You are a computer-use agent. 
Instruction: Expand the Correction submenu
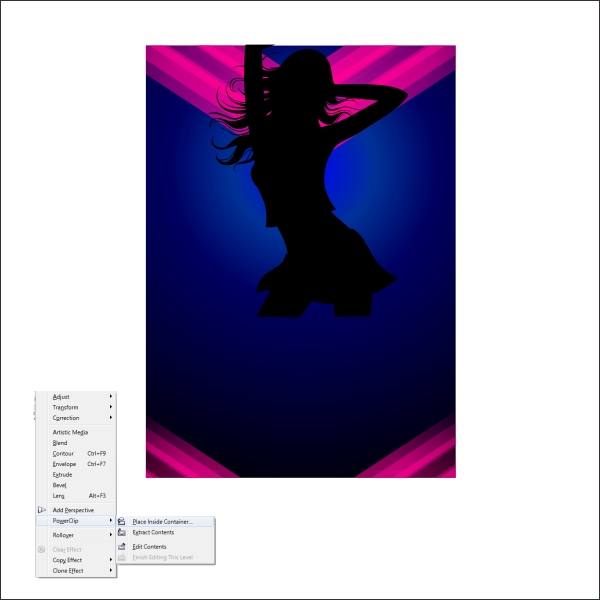(x=66, y=418)
